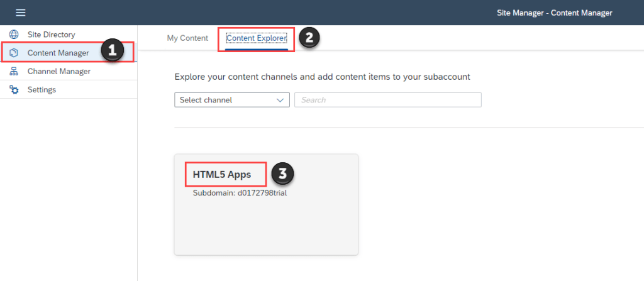The height and width of the screenshot is (281, 644).
Task: Switch to the My Content tab
Action: click(x=187, y=38)
